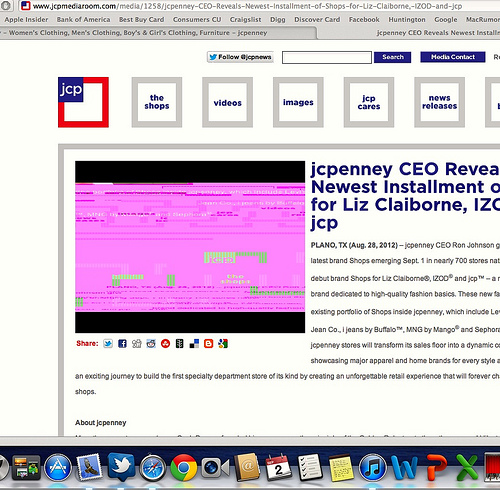Click the 'About jcpenney' heading
The height and width of the screenshot is (490, 500).
click(x=101, y=423)
